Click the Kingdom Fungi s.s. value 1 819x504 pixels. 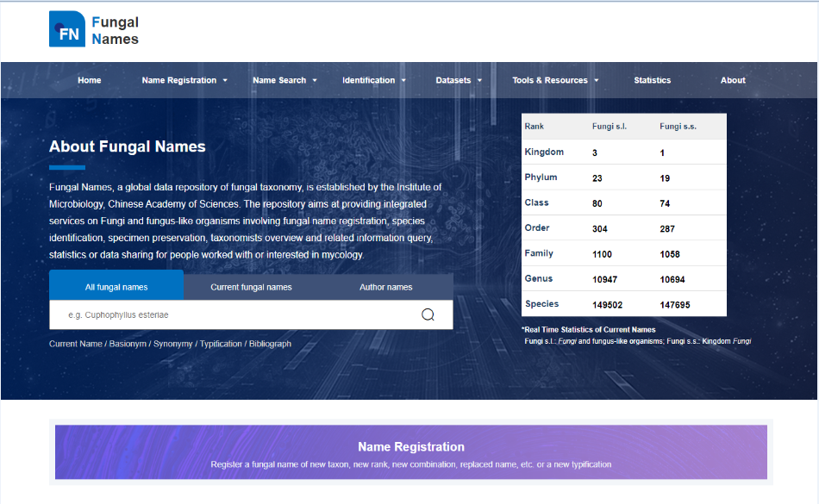[x=662, y=152]
